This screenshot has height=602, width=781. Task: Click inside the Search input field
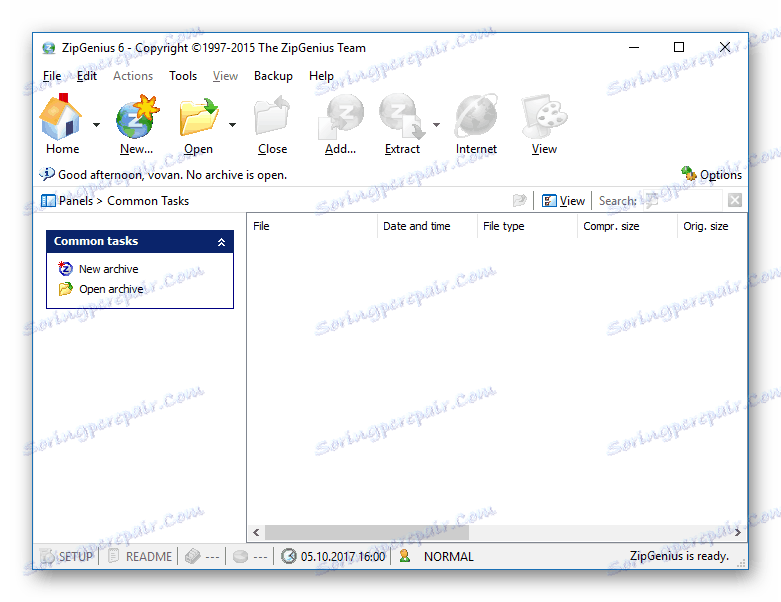pyautogui.click(x=681, y=201)
